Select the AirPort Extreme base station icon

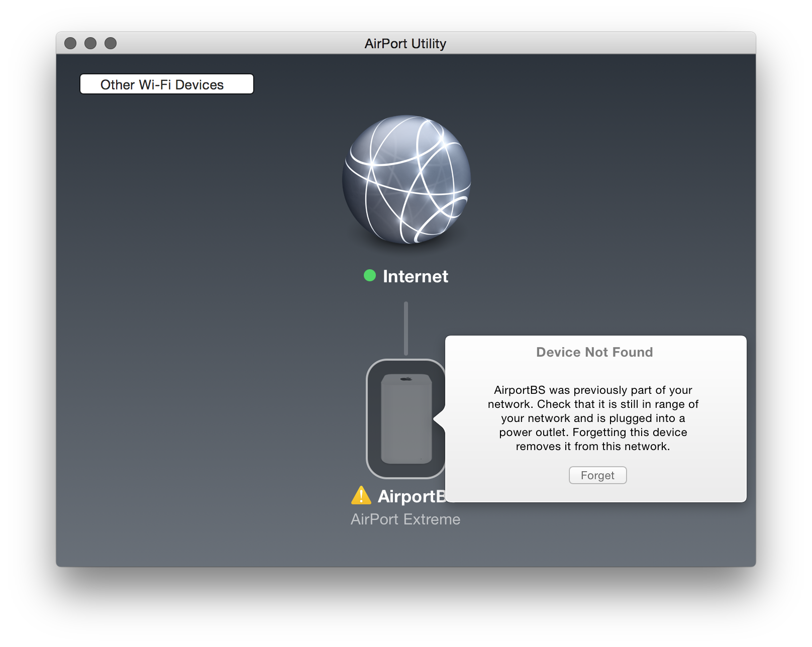pyautogui.click(x=406, y=418)
